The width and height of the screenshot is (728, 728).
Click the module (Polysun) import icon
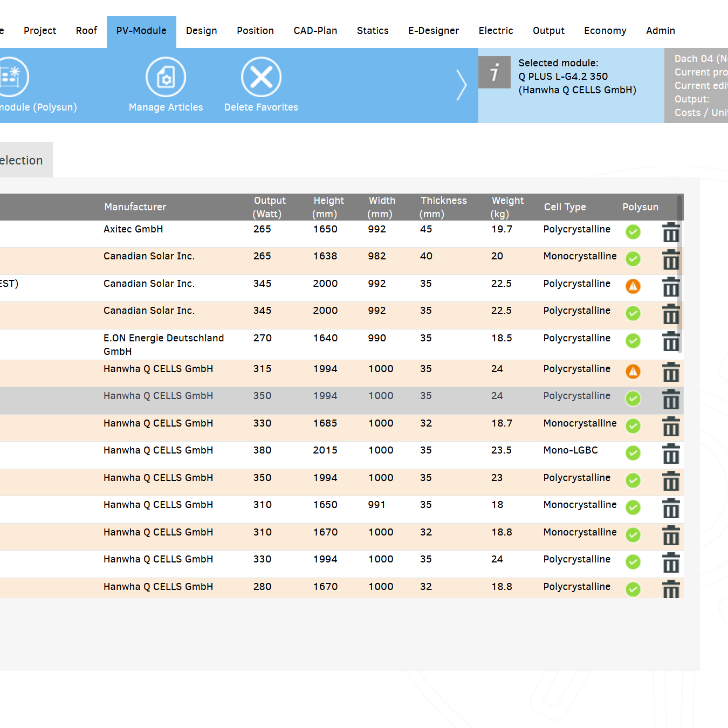point(11,77)
